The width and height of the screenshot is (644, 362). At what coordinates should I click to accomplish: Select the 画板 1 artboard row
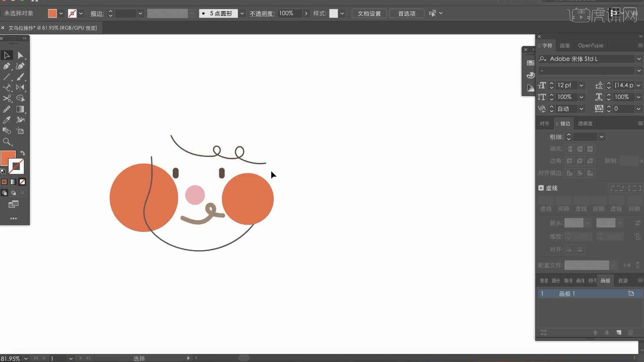coord(590,294)
